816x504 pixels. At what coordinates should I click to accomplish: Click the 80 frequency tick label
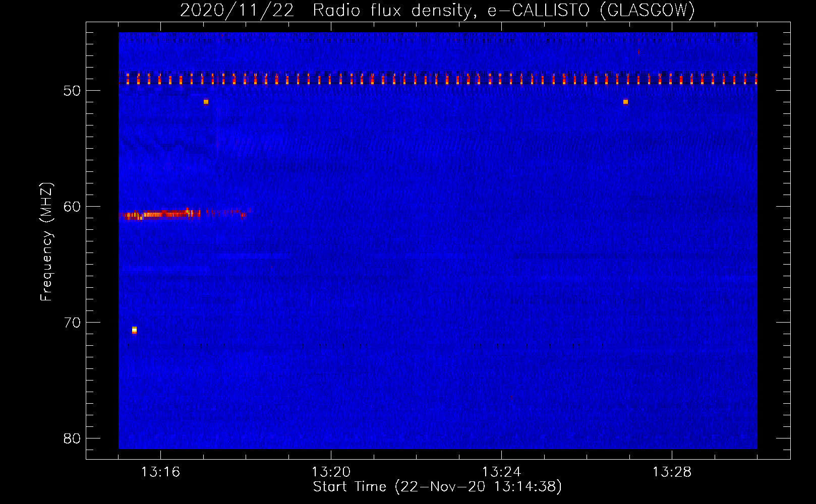tap(72, 438)
